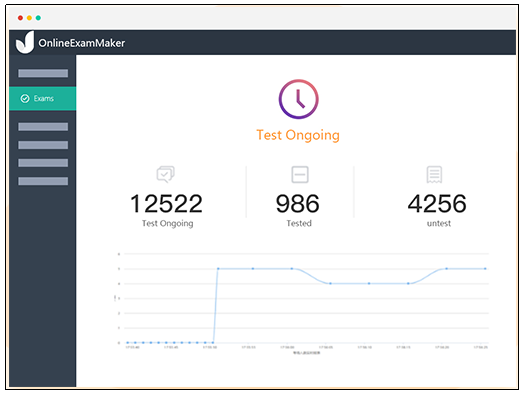
Task: Click the checkmark icon beside Exams
Action: point(25,98)
